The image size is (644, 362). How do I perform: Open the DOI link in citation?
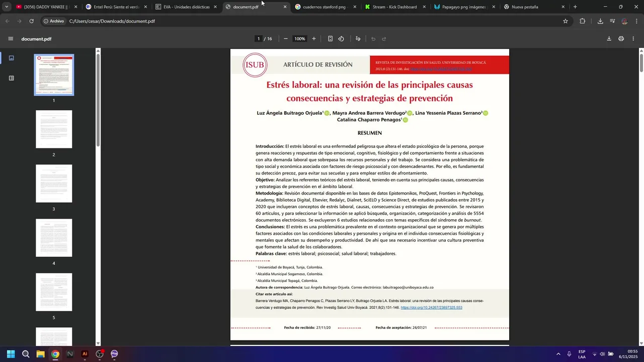pyautogui.click(x=431, y=308)
